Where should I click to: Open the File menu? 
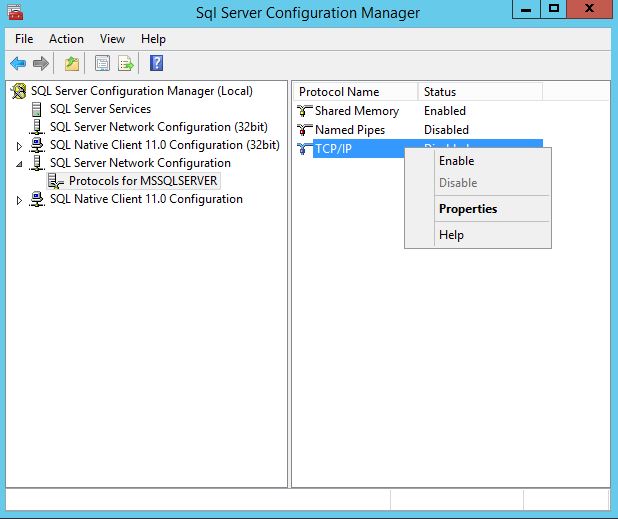[x=24, y=39]
